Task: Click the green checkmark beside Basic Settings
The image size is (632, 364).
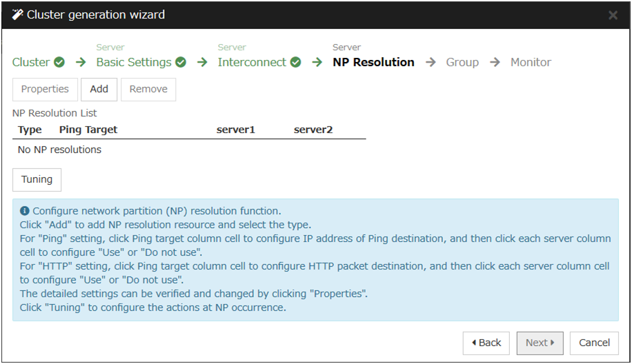Action: 181,62
